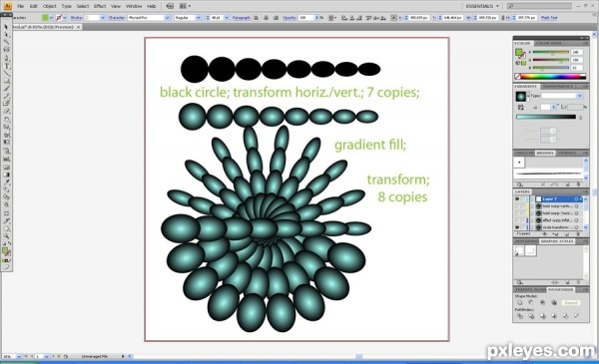This screenshot has width=599, height=364.
Task: Click the Unite shape mode icon
Action: pos(519,302)
